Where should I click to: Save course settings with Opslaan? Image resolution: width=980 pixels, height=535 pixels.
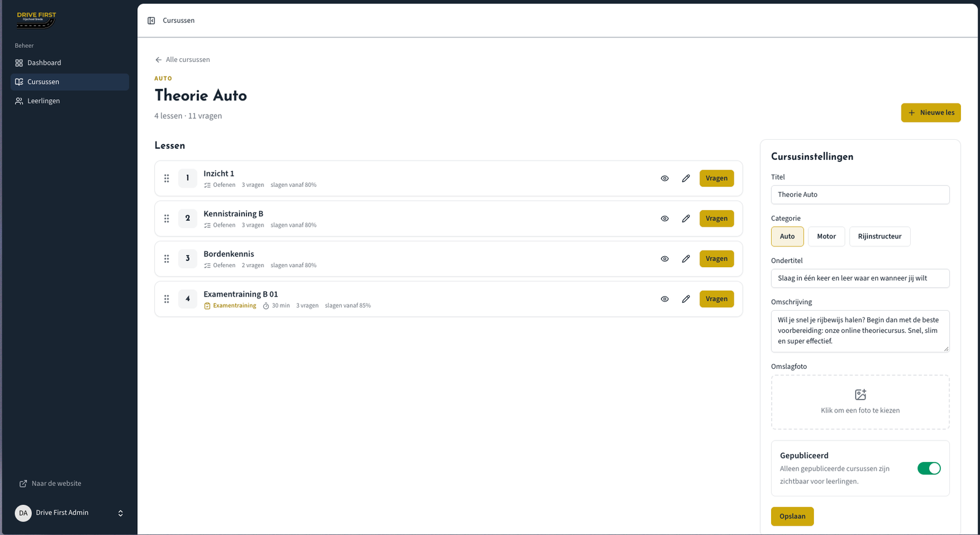(x=792, y=517)
